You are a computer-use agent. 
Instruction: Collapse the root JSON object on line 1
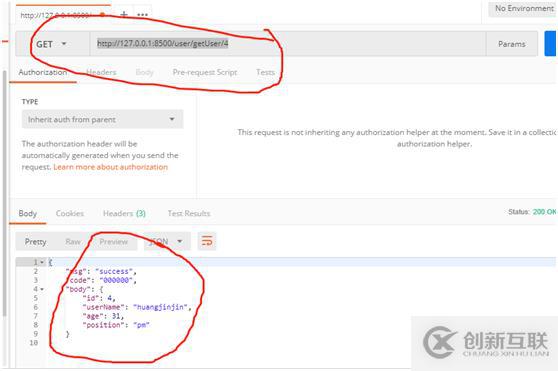tap(42, 263)
